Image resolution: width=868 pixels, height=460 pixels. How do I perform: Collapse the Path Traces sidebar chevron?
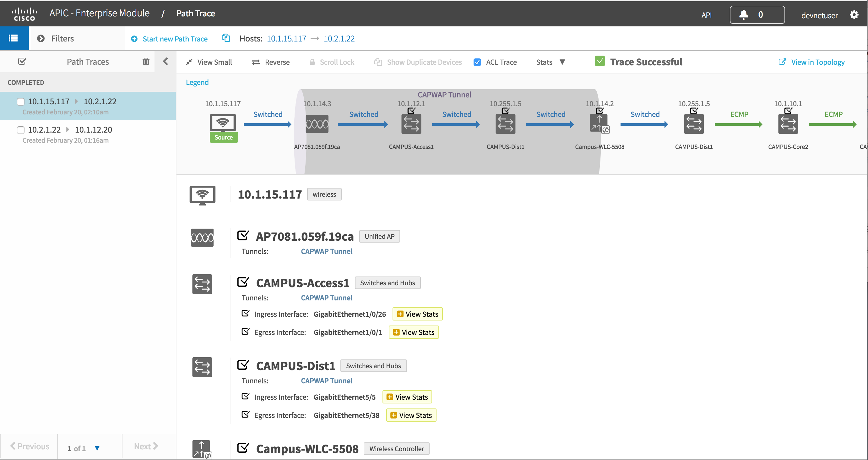[165, 61]
